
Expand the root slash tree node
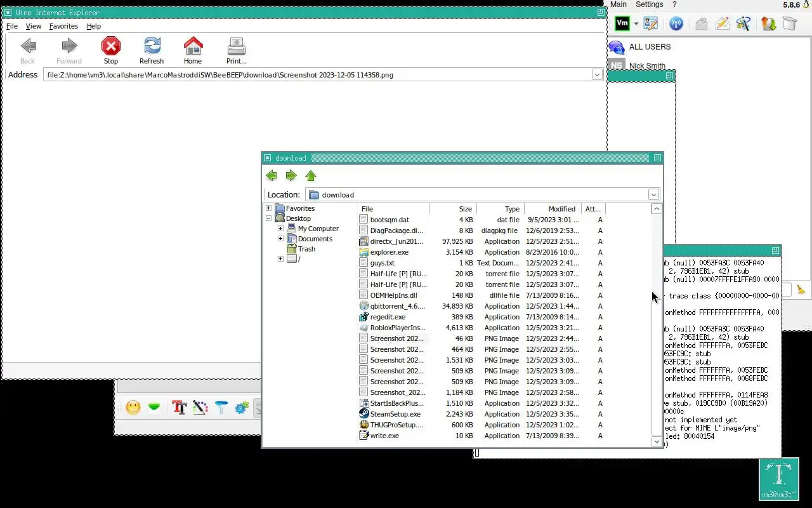(x=280, y=259)
